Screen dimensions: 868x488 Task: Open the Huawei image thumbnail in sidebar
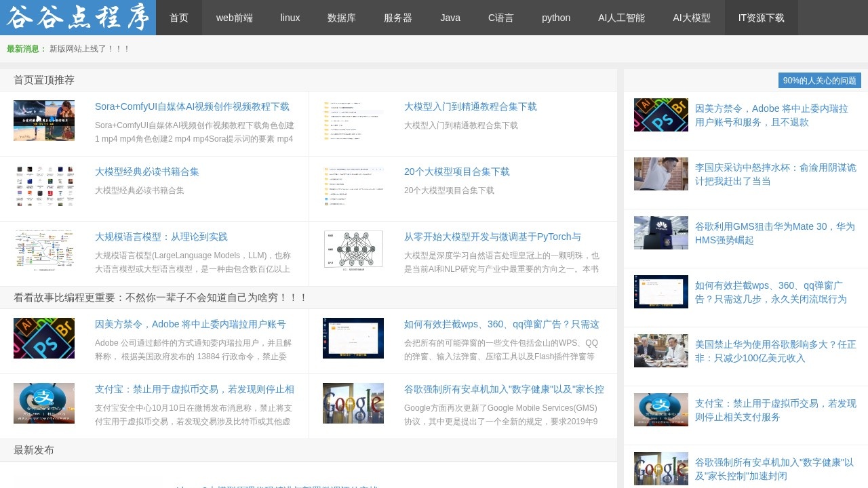point(661,233)
